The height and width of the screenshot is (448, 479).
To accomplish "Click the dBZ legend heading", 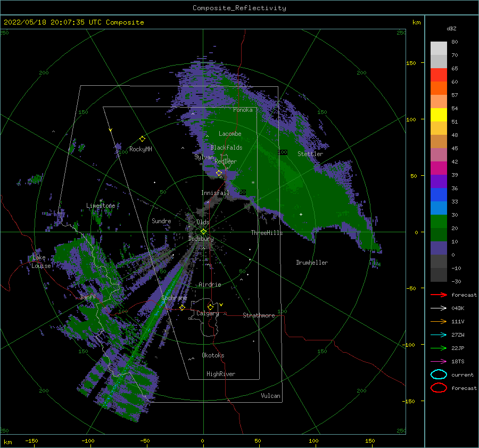I will 451,28.
